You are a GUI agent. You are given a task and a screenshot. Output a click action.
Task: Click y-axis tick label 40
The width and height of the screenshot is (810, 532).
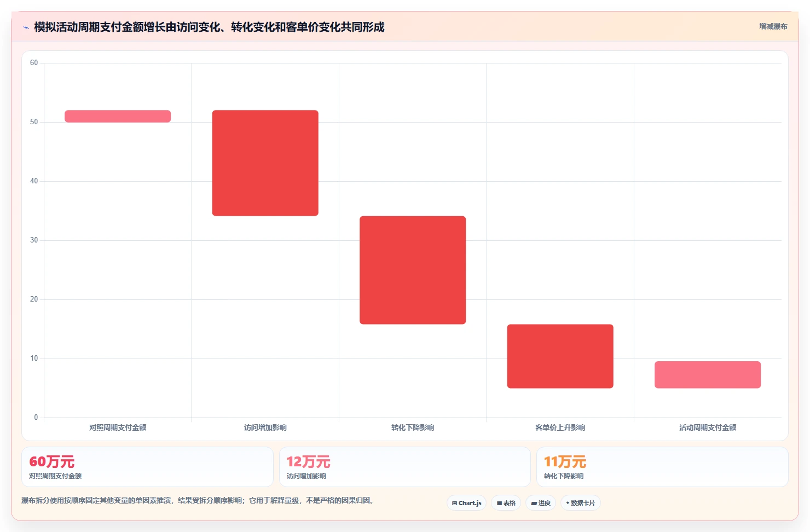(x=34, y=181)
